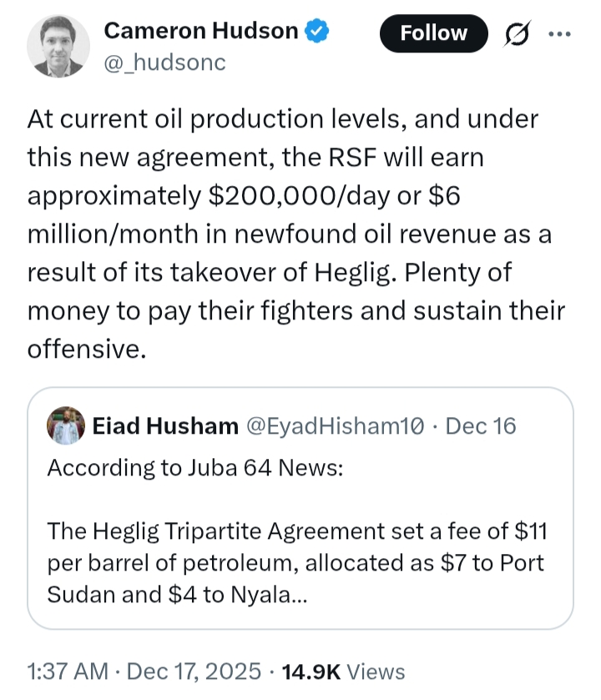Image resolution: width=601 pixels, height=700 pixels.
Task: Click the "According to Juba 64 News" line
Action: point(194,467)
